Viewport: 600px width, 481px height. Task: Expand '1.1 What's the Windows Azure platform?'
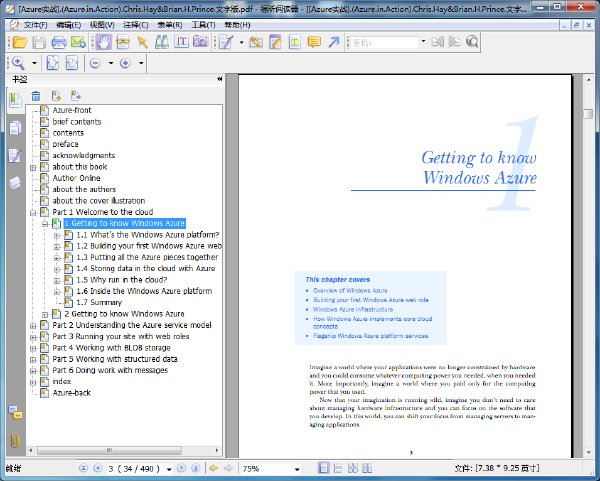[57, 236]
